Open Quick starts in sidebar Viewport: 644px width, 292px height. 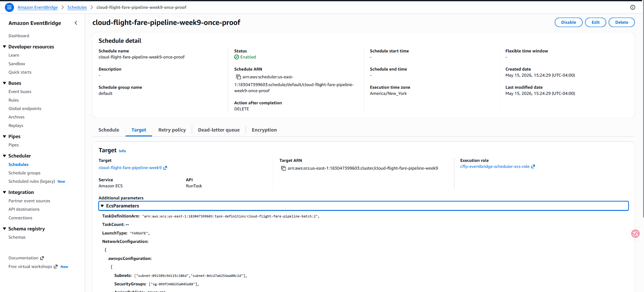coord(20,72)
